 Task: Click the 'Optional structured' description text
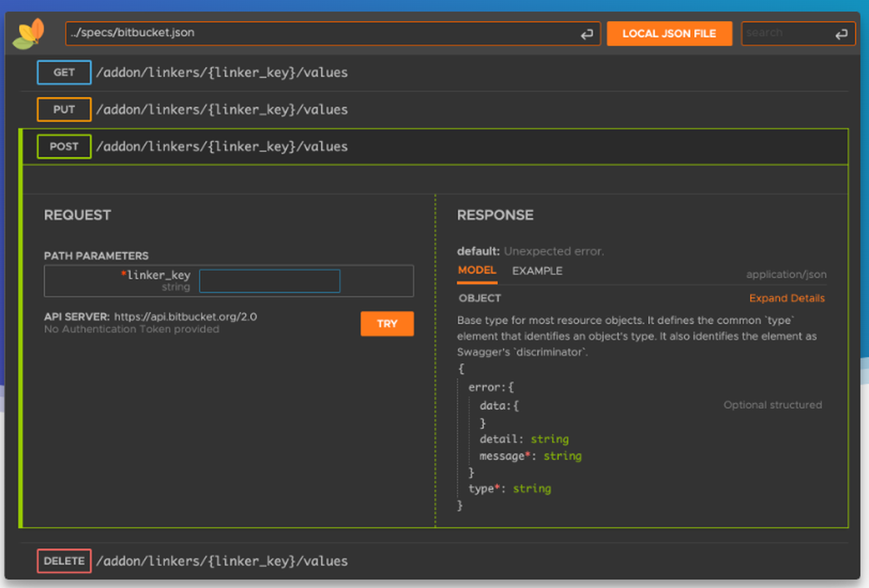[x=773, y=406]
